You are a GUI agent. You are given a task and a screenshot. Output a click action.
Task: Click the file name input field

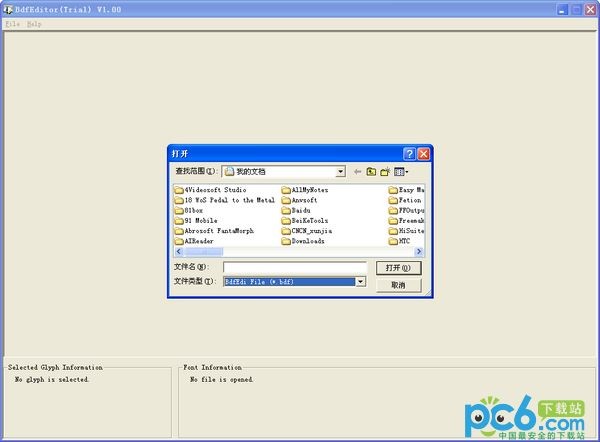click(294, 268)
